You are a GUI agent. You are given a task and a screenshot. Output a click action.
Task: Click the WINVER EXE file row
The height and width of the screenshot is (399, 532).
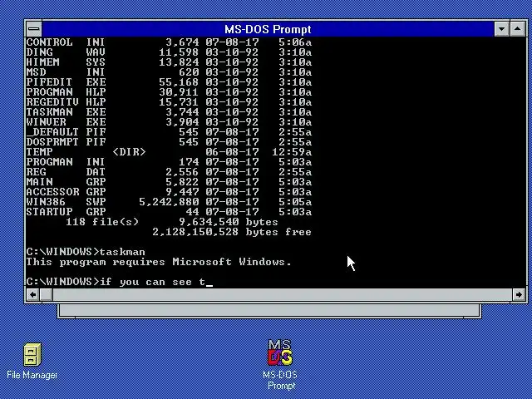pos(169,122)
